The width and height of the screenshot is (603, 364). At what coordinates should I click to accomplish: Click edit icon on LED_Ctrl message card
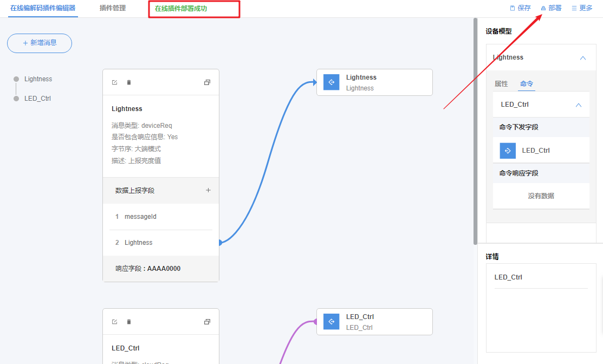(x=114, y=322)
